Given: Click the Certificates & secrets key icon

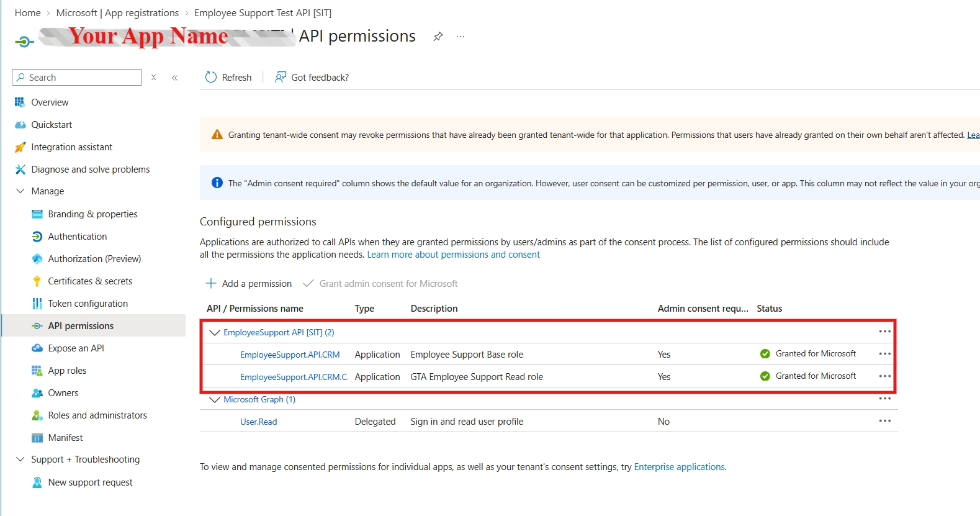Looking at the screenshot, I should click(37, 281).
